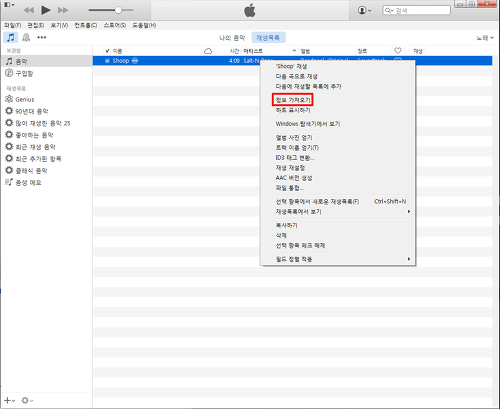Open the window mode dropdown at top-left
500x409 pixels.
(9, 4)
